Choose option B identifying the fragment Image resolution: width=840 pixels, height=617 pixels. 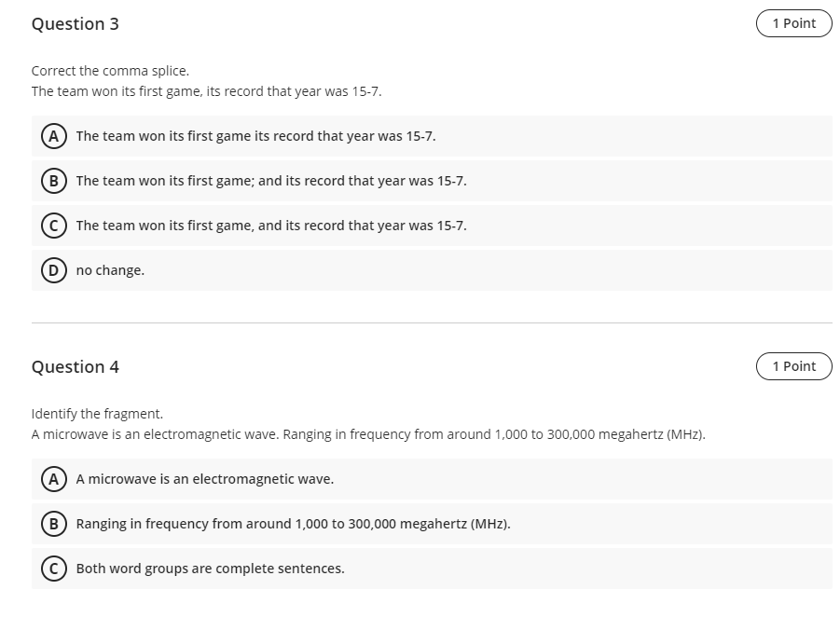coord(53,523)
